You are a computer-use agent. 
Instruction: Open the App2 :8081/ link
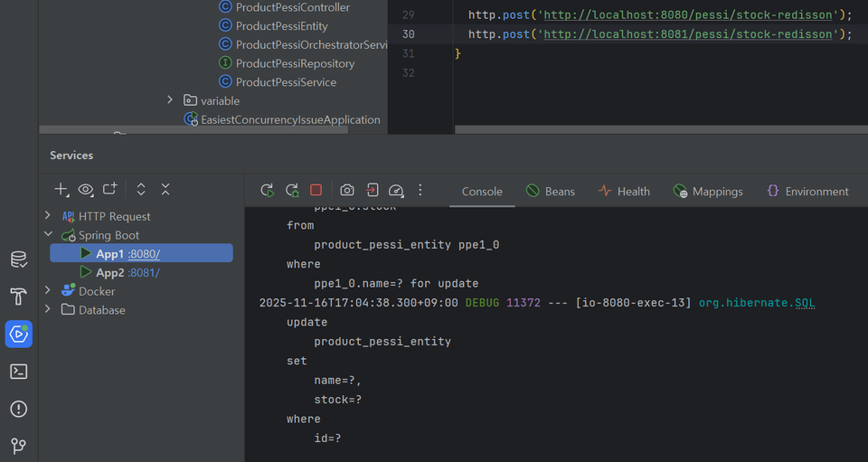coord(144,273)
